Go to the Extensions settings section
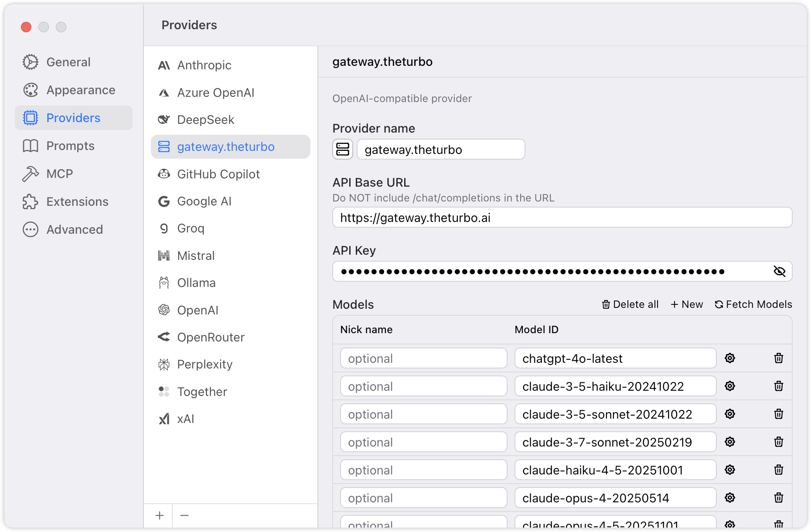This screenshot has height=532, width=811. (77, 201)
